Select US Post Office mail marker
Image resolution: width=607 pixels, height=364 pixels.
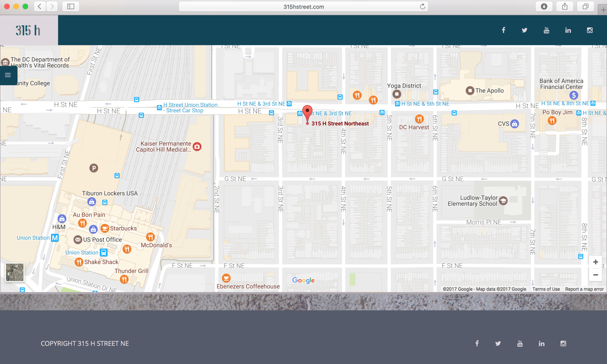pyautogui.click(x=78, y=240)
